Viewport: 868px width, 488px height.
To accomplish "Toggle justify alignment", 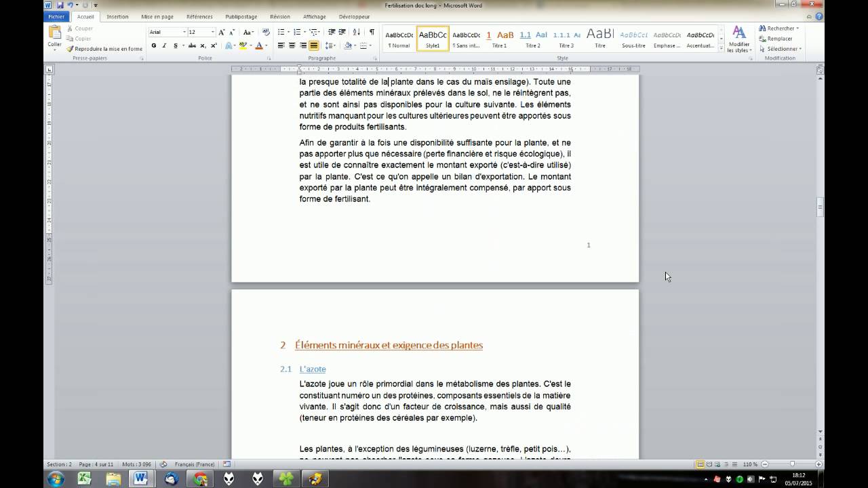I will click(314, 45).
